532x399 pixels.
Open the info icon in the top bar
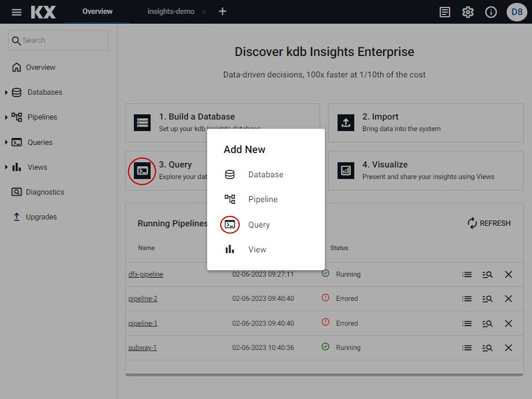tap(490, 12)
